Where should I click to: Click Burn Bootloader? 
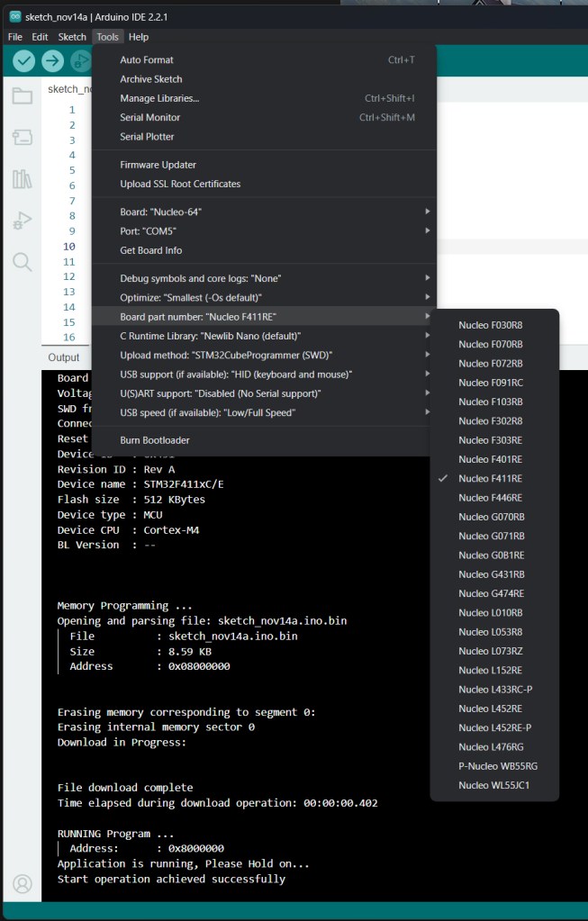coord(155,440)
